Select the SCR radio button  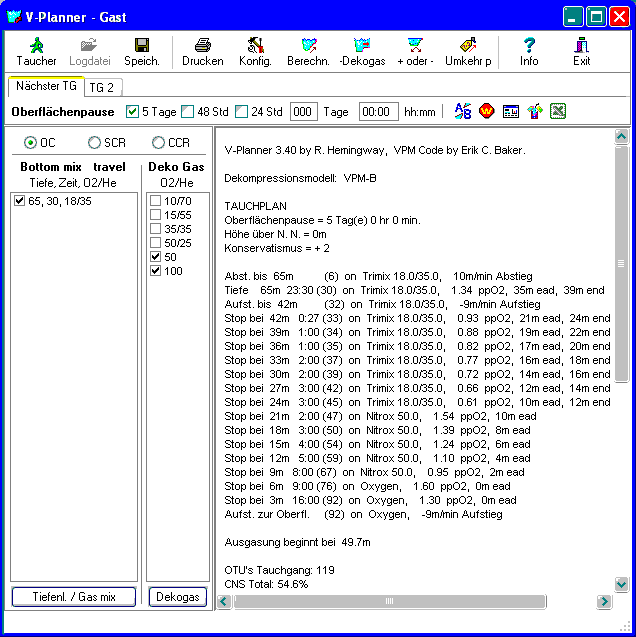[x=94, y=143]
